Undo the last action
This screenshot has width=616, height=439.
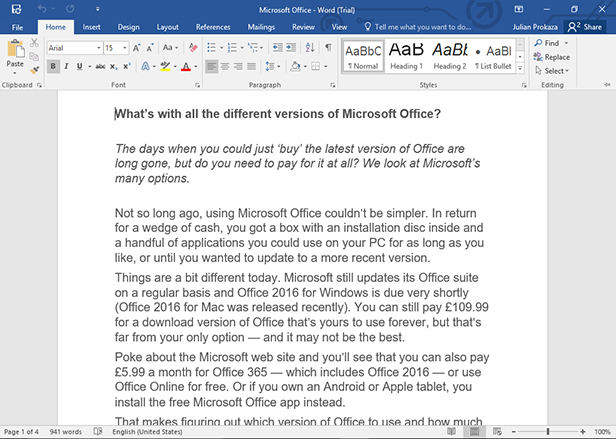click(x=42, y=9)
